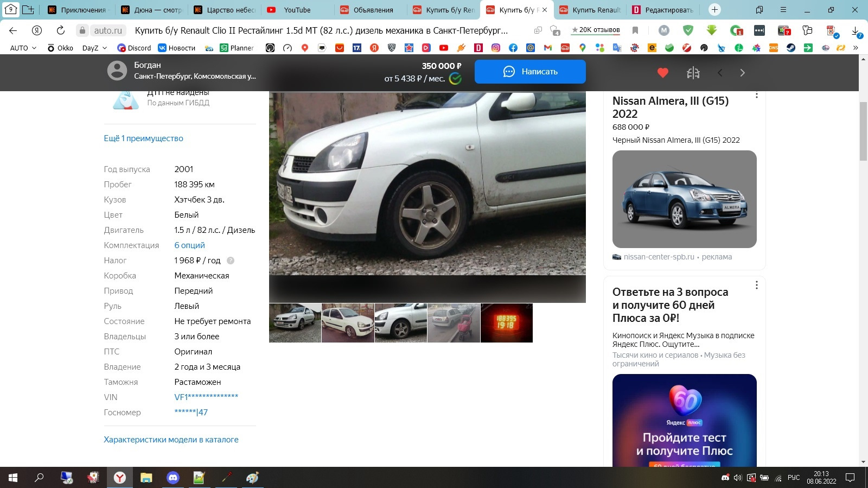Image resolution: width=868 pixels, height=488 pixels.
Task: Show more bookmarks with double chevron
Action: [856, 48]
